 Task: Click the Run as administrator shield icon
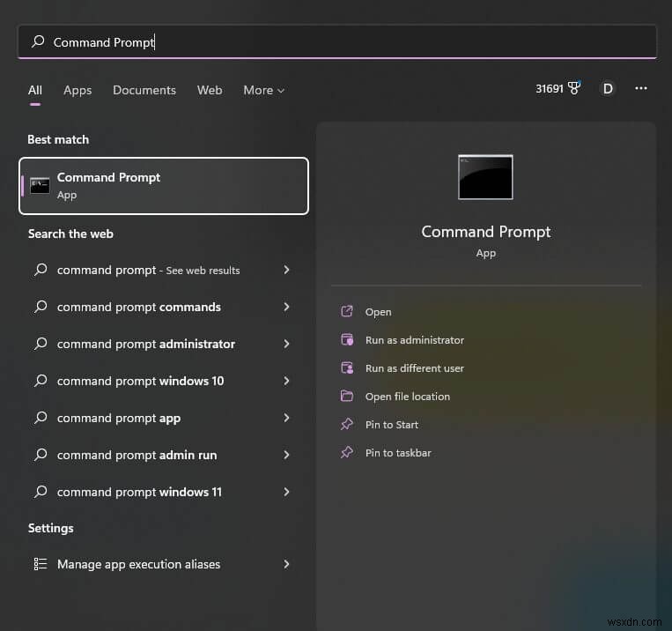coord(347,339)
